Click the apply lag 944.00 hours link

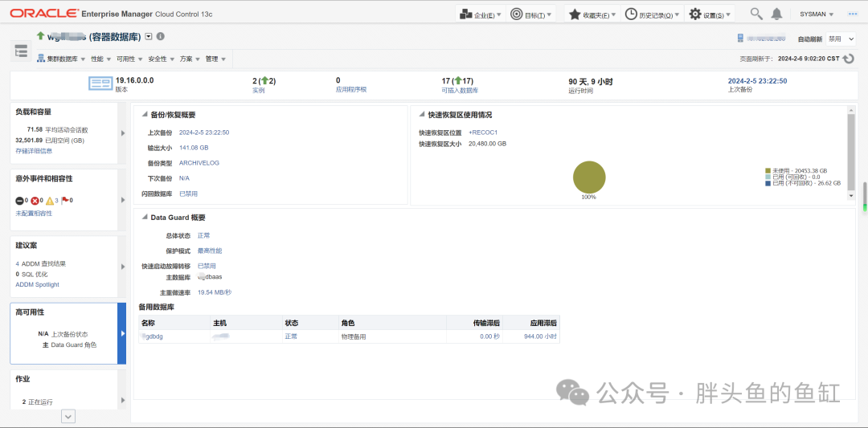tap(540, 336)
